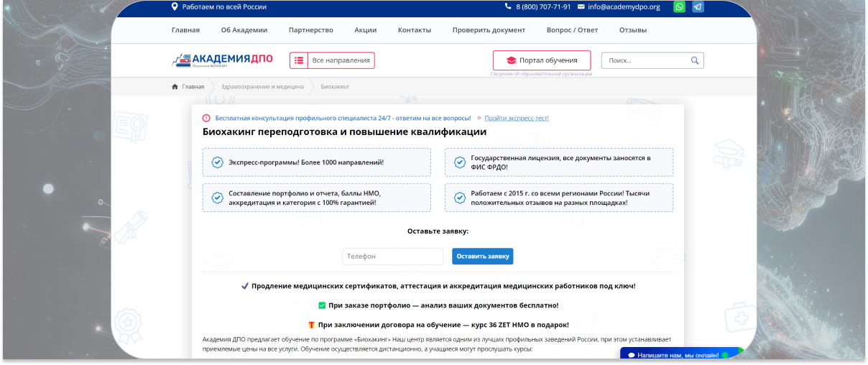Click the gift icon before договора на обучение
Screen dimensions: 868x365
click(312, 325)
